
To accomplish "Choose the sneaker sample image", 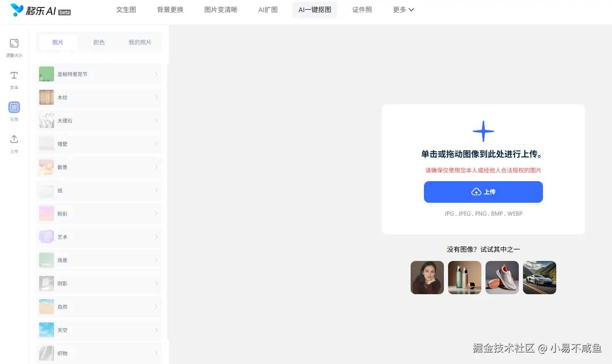I will click(x=502, y=278).
